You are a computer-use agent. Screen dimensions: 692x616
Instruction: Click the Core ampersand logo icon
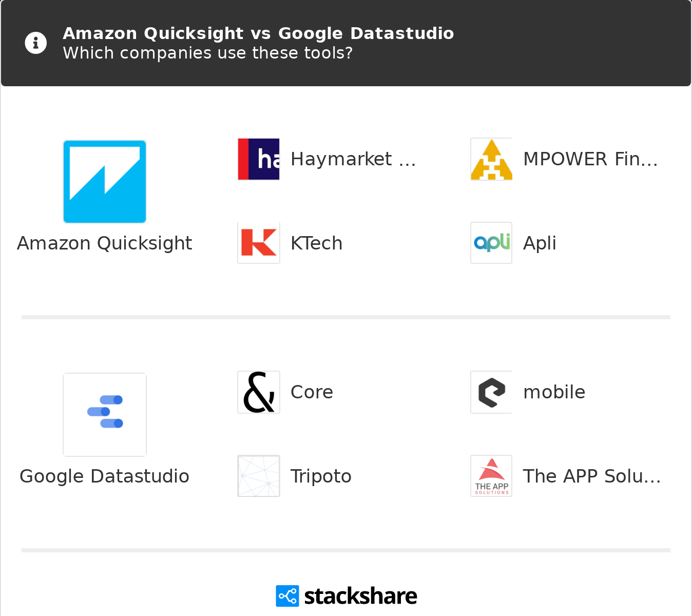tap(259, 392)
